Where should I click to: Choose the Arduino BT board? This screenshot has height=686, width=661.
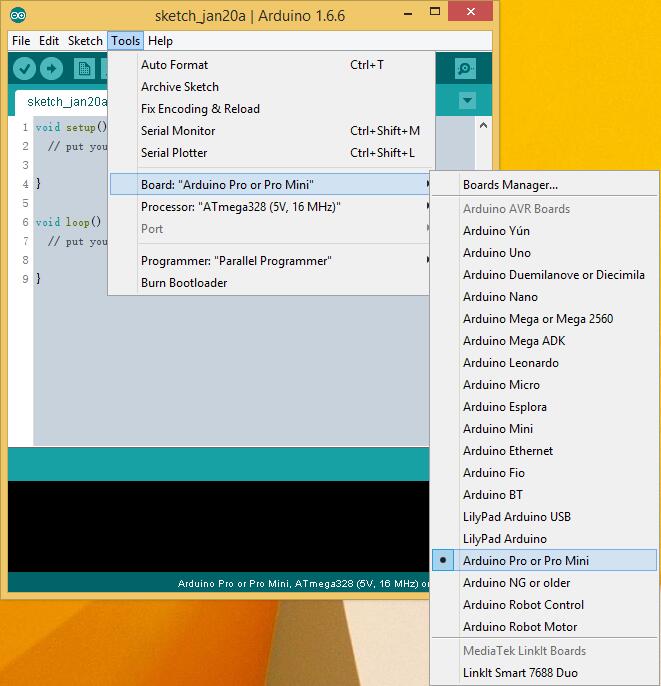(x=544, y=494)
